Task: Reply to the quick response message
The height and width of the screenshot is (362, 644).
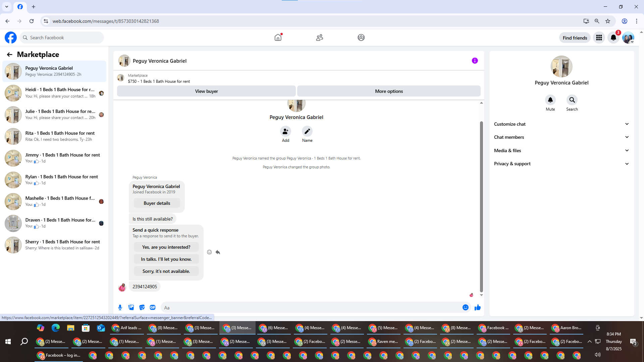Action: pyautogui.click(x=218, y=252)
